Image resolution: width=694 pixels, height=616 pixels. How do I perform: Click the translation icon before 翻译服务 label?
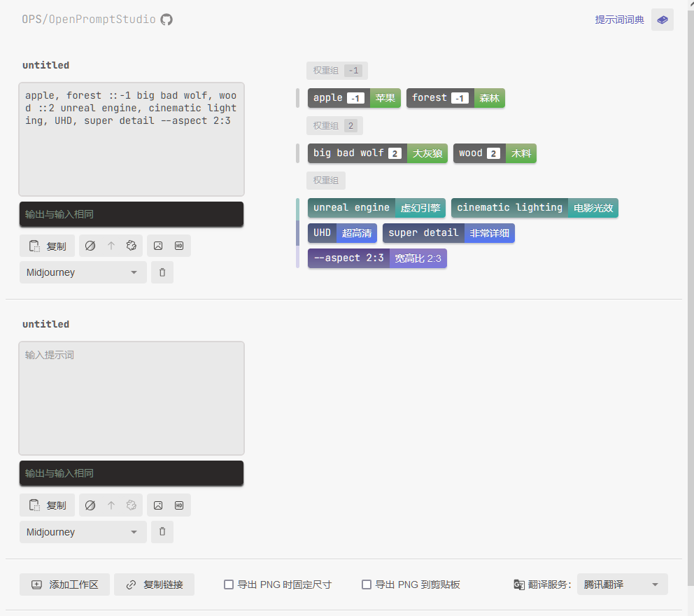pyautogui.click(x=518, y=584)
